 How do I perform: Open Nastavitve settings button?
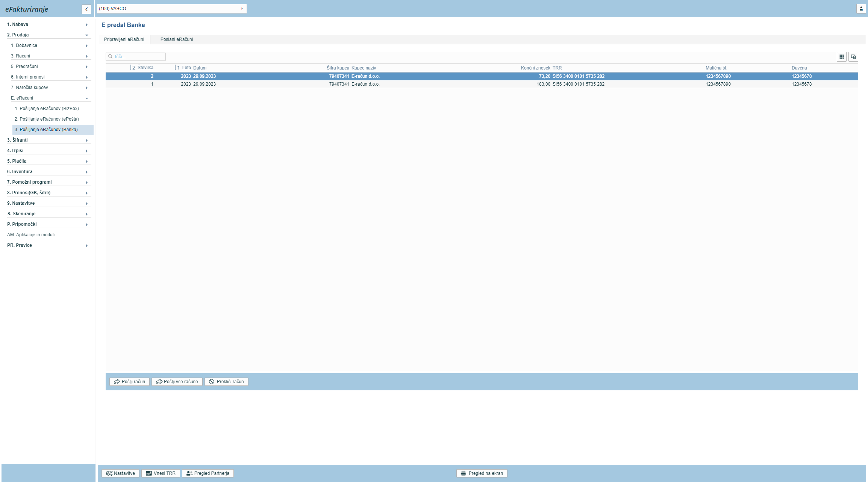tap(120, 473)
